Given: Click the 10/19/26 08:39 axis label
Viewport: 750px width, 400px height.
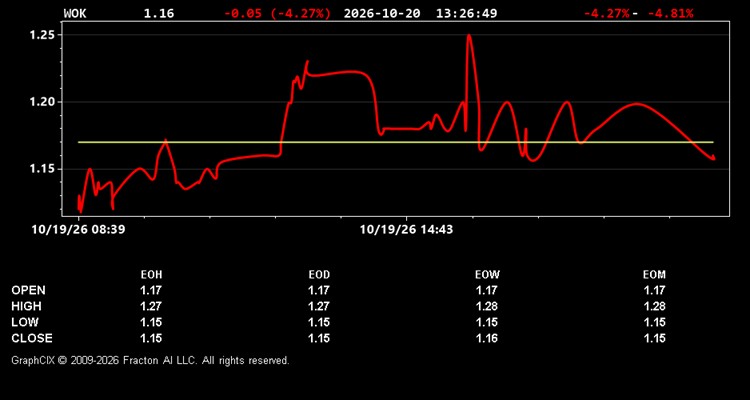Looking at the screenshot, I should (78, 230).
